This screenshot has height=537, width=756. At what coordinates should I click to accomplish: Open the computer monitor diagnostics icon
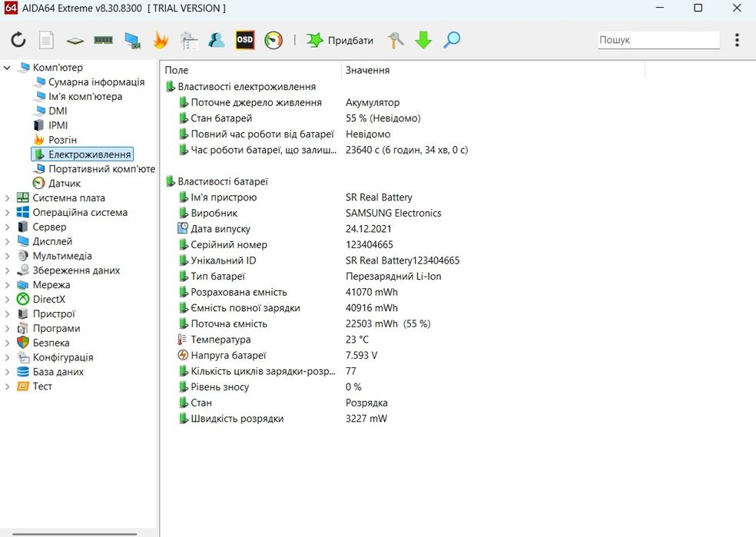(x=132, y=41)
